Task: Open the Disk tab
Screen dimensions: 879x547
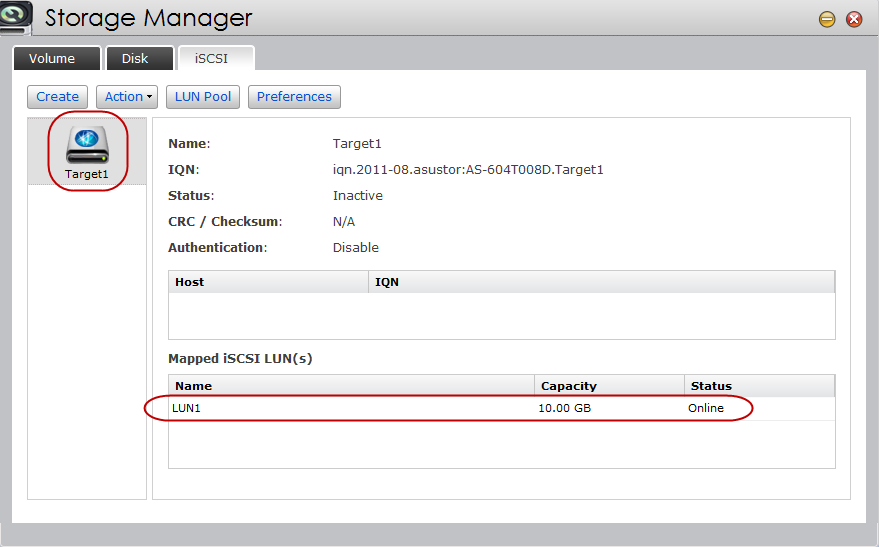Action: coord(140,58)
